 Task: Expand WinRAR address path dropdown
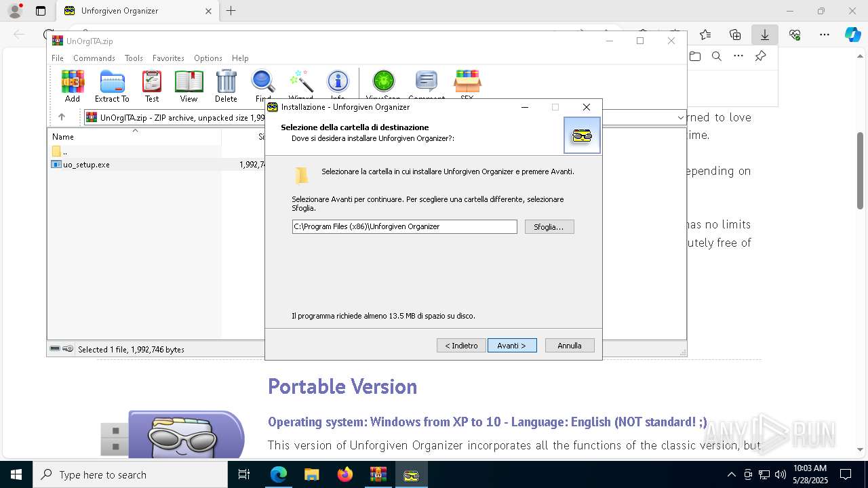[680, 117]
